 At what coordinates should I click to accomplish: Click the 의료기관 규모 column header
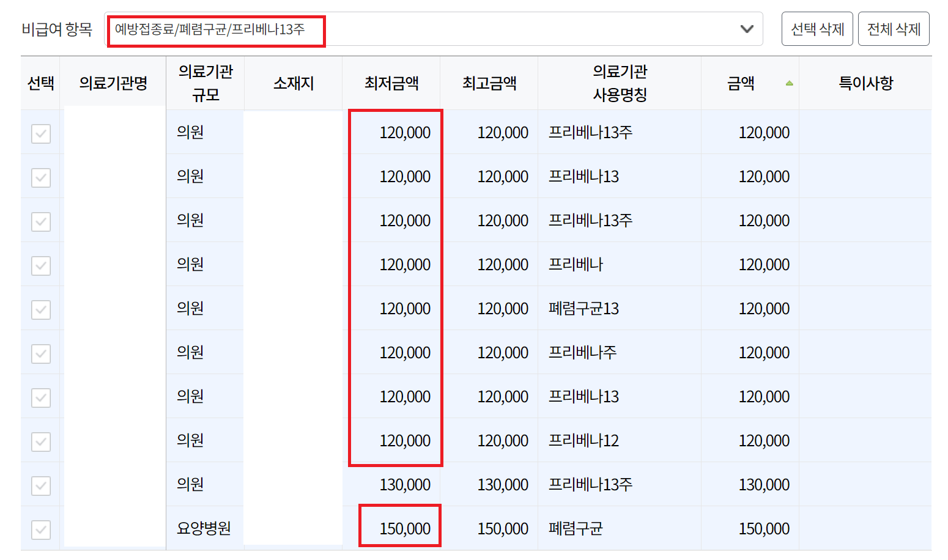point(206,83)
